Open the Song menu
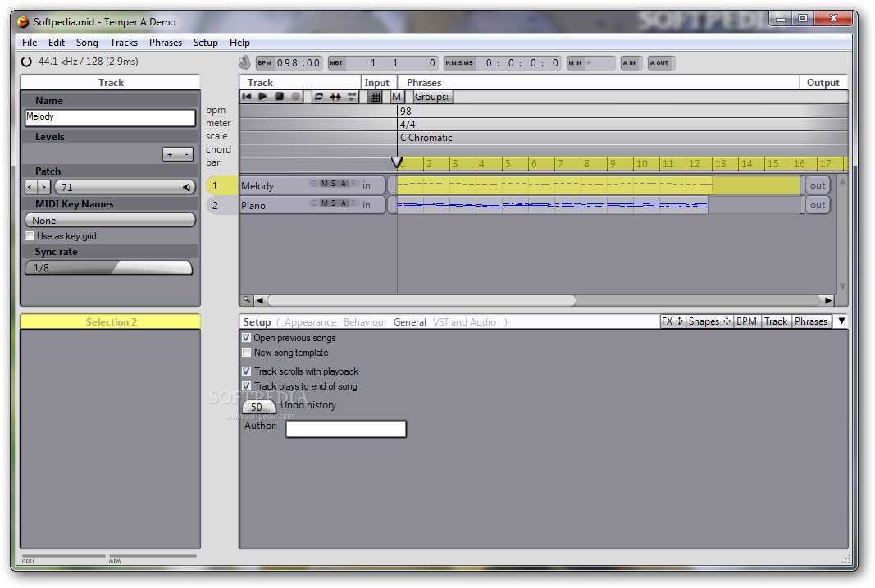Viewport: 875px width, 588px height. 87,43
